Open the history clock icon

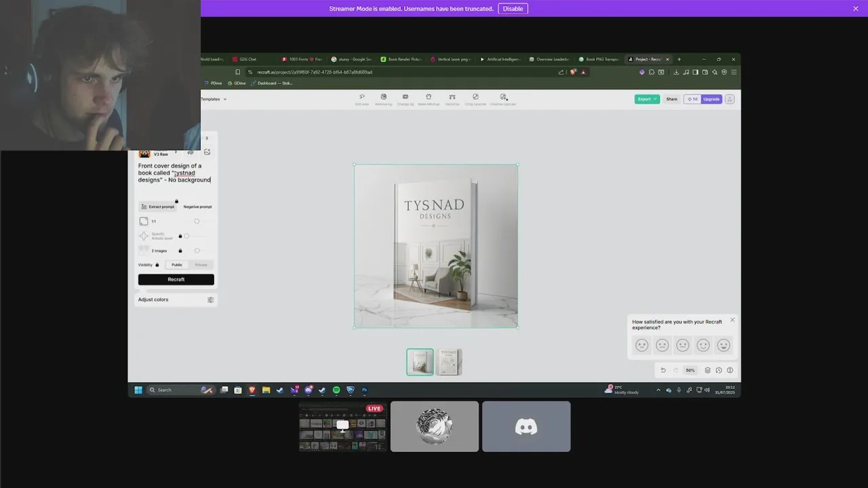719,370
